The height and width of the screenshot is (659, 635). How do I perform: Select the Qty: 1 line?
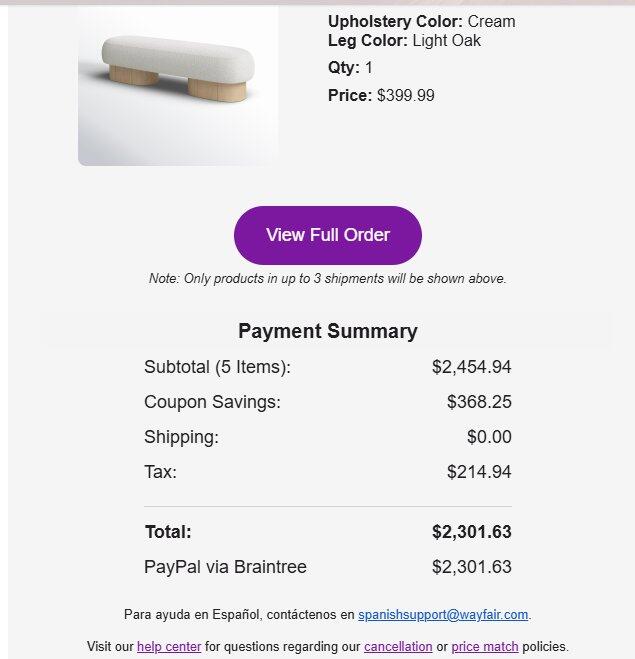click(350, 68)
